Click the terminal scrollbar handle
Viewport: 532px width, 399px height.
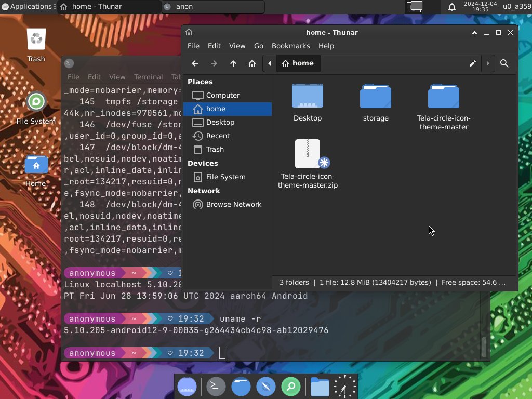(484, 347)
